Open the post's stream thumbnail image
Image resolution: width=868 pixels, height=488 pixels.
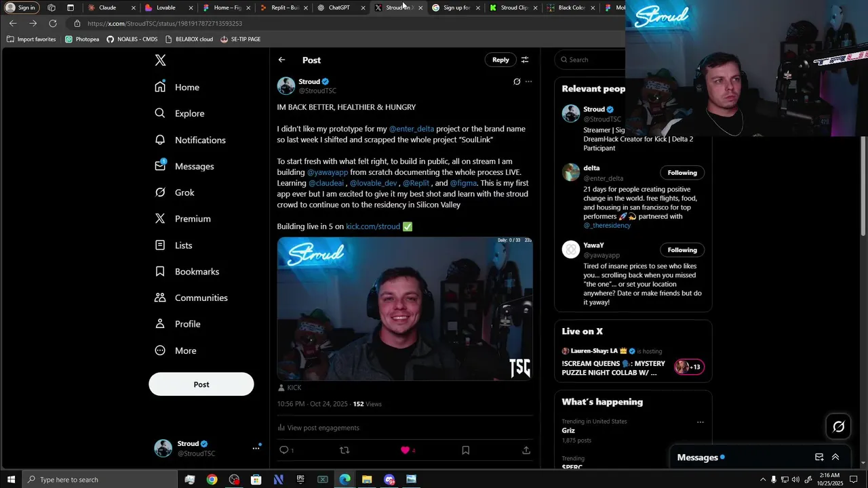click(405, 308)
